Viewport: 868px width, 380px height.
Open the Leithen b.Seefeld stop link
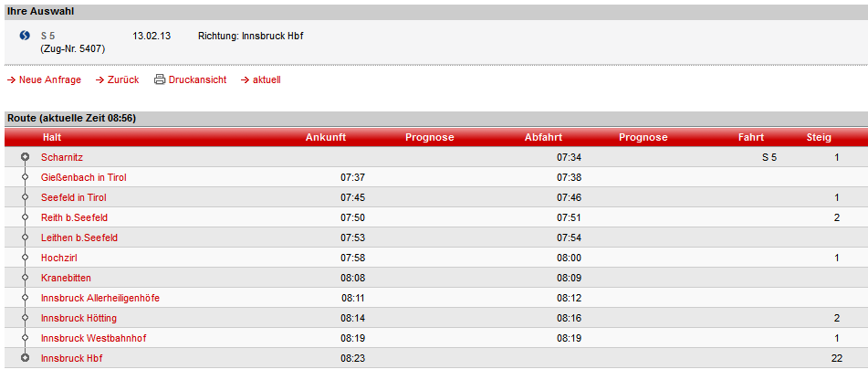tap(79, 237)
